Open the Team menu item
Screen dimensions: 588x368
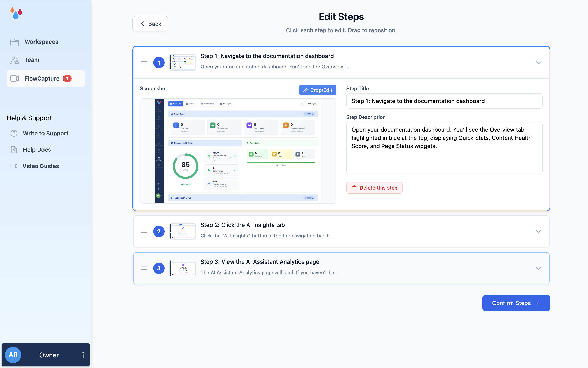[46, 60]
